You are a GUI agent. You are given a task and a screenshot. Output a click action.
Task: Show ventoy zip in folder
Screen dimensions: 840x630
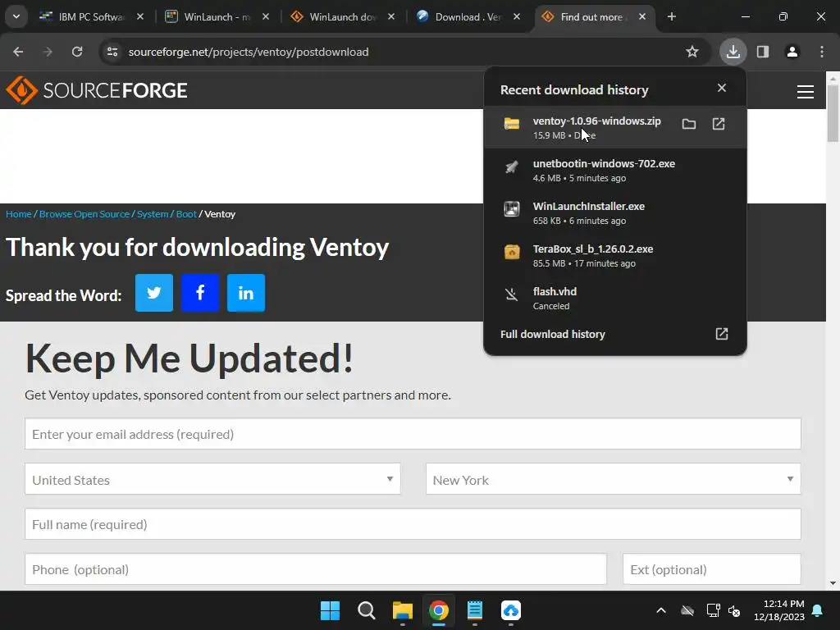(x=689, y=125)
